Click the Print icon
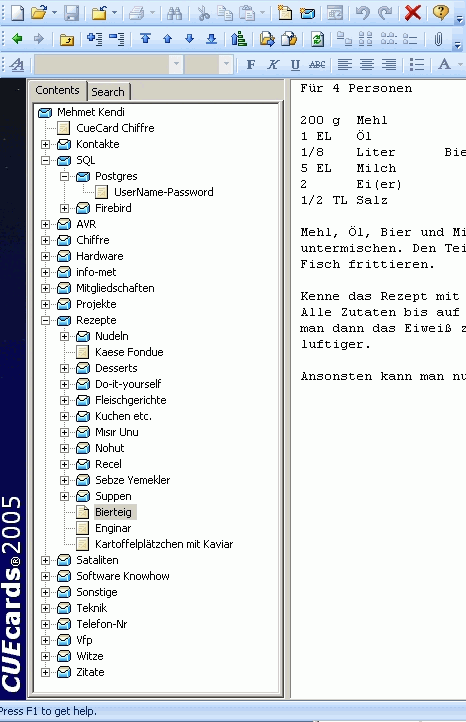 137,12
